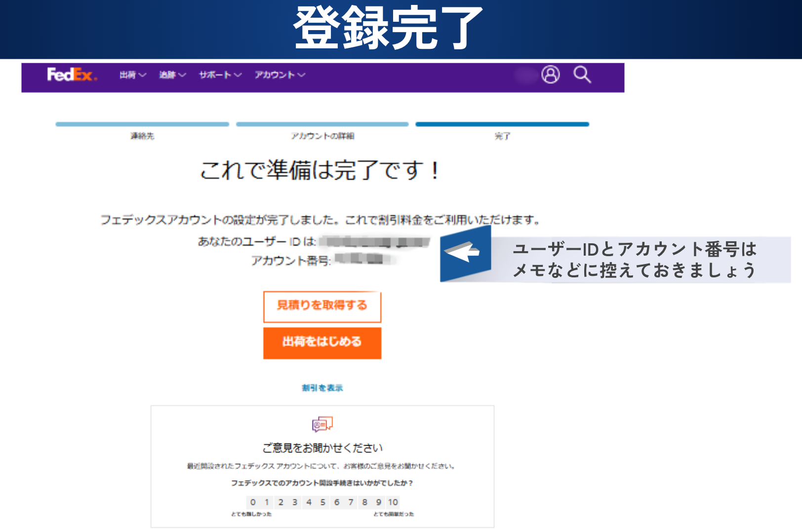Open the 割引を表示 link
This screenshot has width=802, height=532.
coord(322,388)
